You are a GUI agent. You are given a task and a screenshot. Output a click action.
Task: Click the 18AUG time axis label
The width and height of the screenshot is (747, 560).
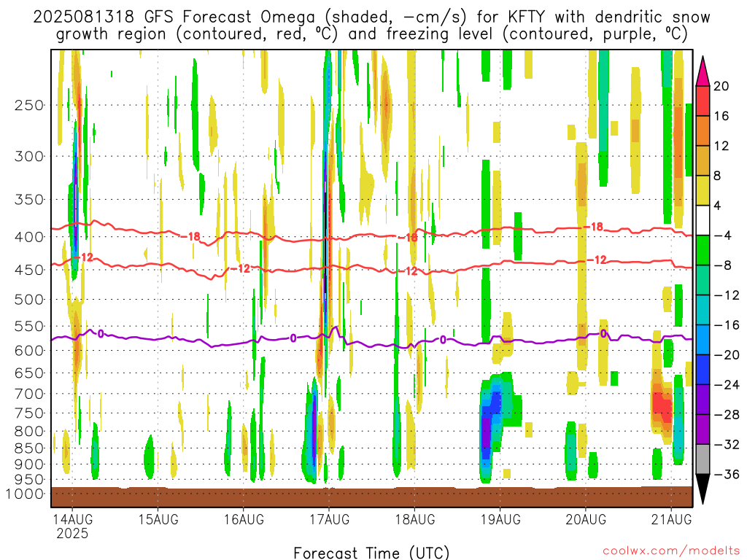(x=415, y=518)
